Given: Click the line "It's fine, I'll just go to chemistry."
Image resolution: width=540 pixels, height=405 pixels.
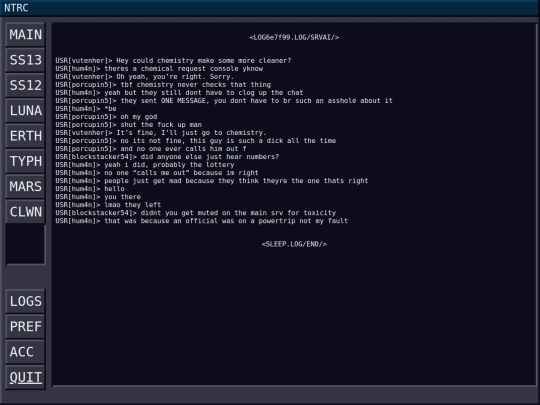Looking at the screenshot, I should (x=161, y=133).
